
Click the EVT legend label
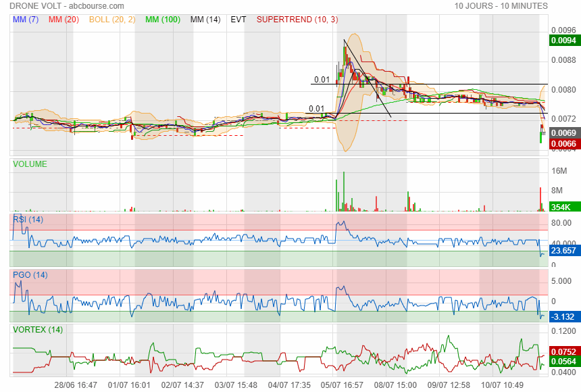coord(238,20)
